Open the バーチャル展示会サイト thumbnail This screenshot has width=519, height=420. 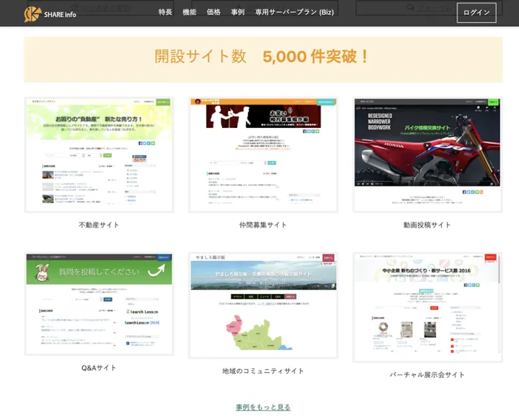[x=427, y=307]
